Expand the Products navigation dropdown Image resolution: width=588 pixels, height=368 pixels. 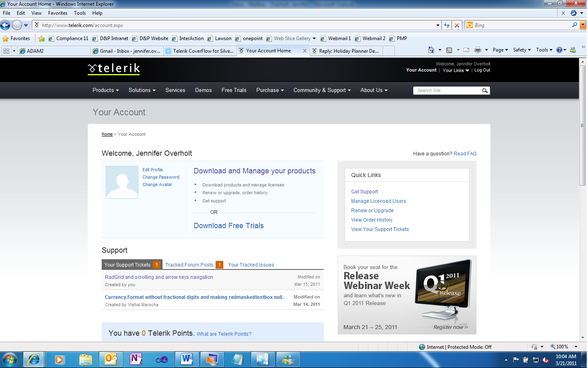point(106,90)
